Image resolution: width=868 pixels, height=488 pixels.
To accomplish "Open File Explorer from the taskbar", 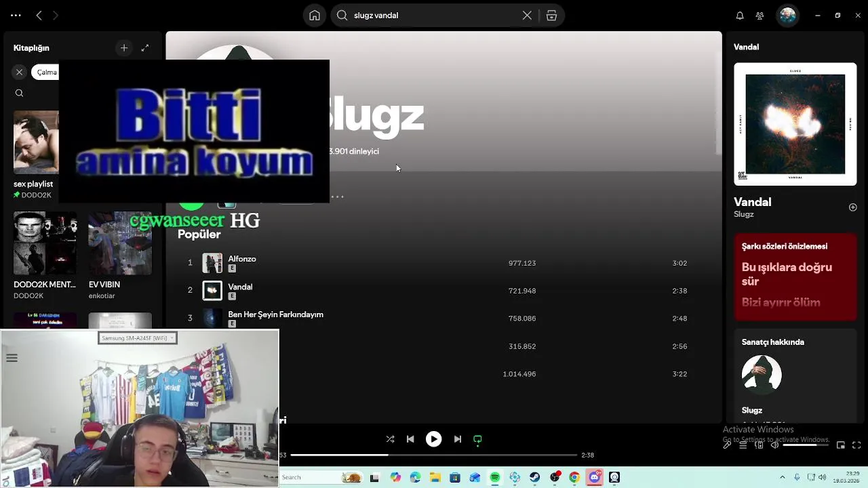I will point(435,478).
